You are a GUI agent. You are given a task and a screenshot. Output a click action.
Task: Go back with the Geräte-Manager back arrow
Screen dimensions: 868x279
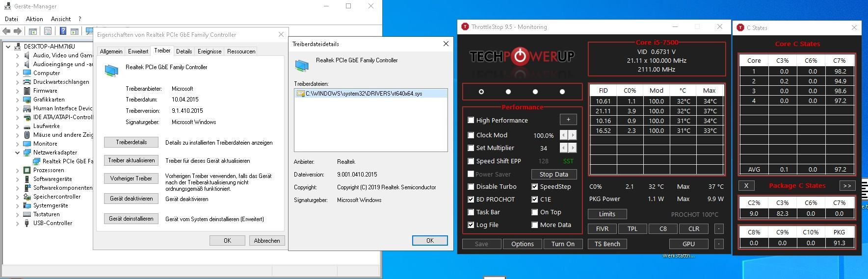pos(6,31)
